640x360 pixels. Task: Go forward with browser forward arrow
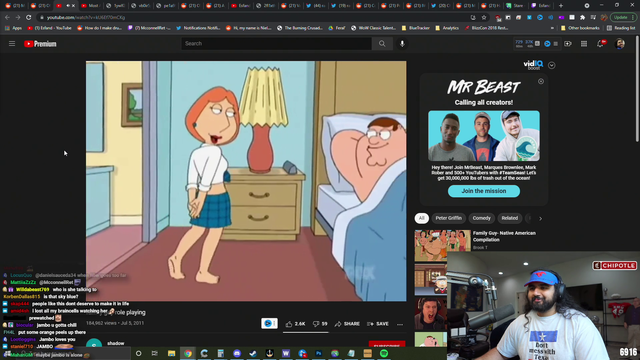[x=18, y=18]
